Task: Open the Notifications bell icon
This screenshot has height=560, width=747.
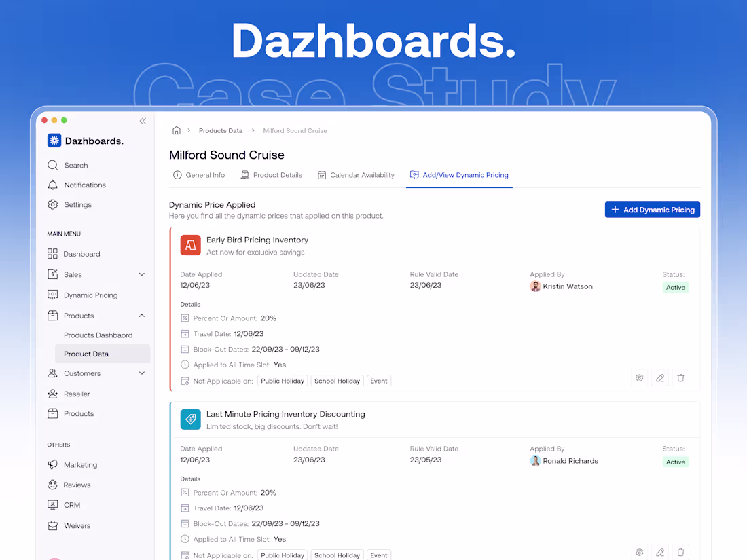Action: tap(52, 185)
